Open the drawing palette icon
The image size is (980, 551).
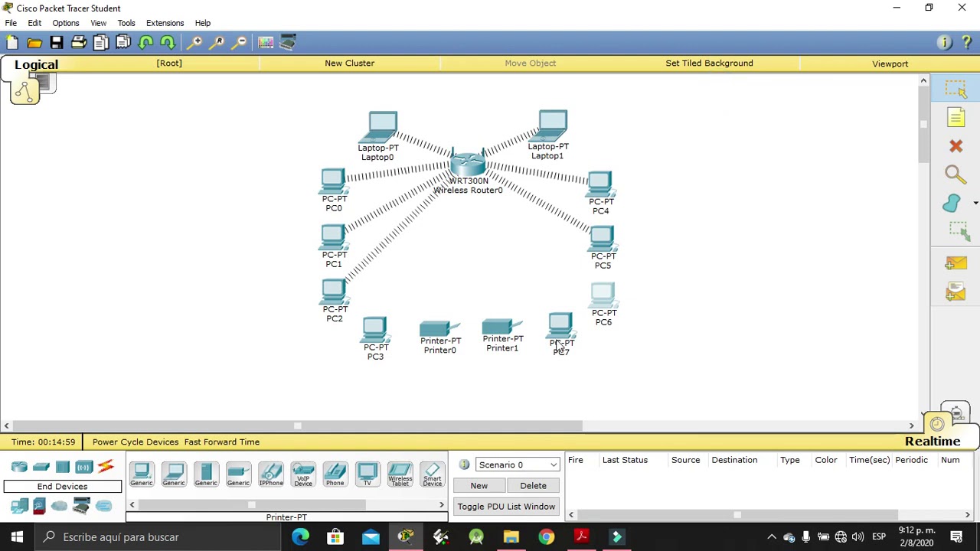click(x=266, y=43)
